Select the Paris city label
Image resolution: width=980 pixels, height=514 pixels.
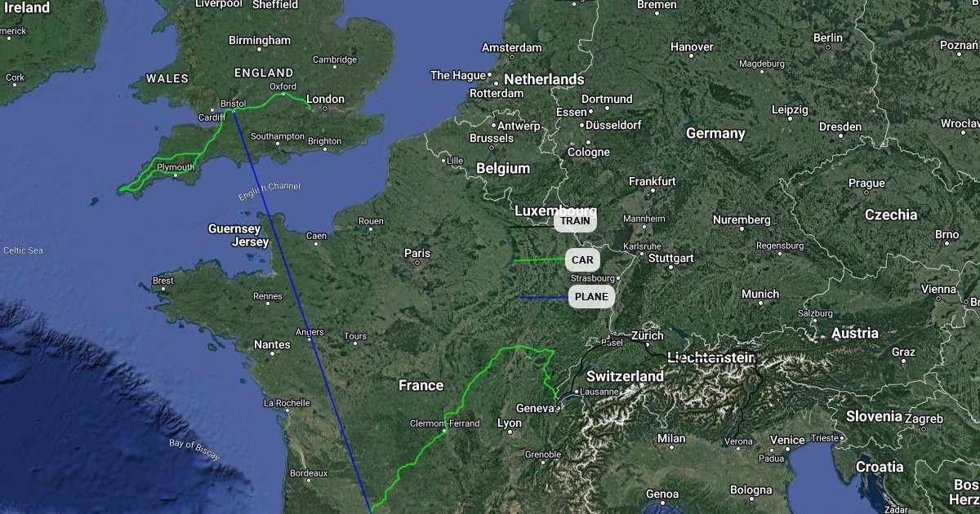[x=417, y=254]
